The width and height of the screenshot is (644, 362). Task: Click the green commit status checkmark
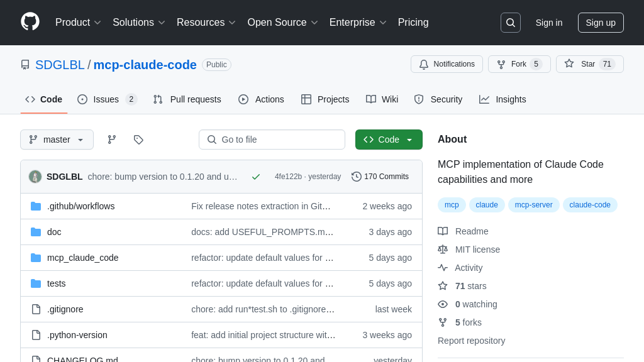256,177
